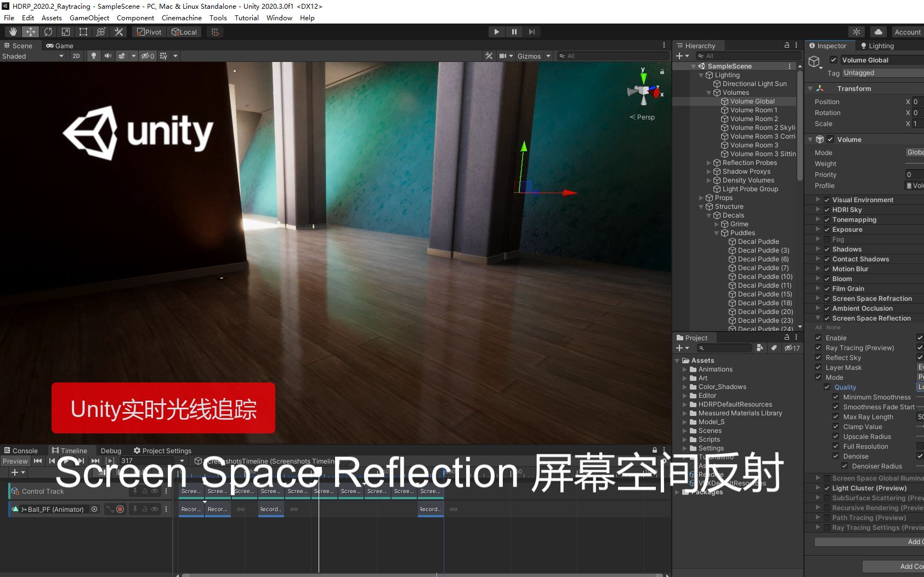
Task: Toggle the Ray Tracing (Preview) override checkbox
Action: click(x=818, y=348)
